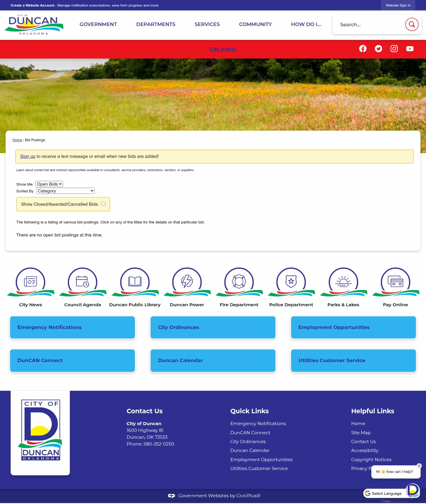Open the City Alerts link
This screenshot has width=426, height=504.
pos(223,49)
